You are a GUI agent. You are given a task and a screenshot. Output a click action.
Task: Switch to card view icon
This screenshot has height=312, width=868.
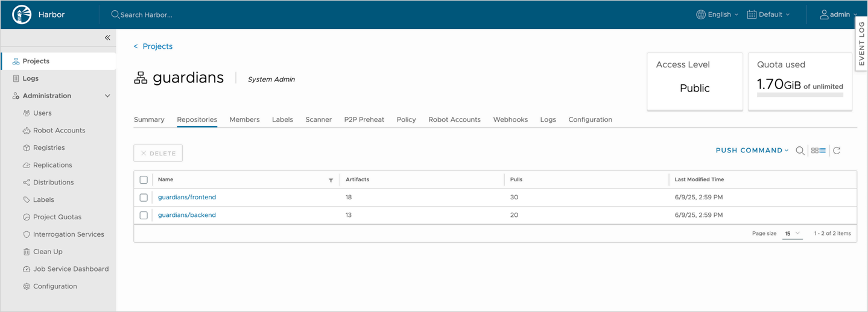coord(815,151)
